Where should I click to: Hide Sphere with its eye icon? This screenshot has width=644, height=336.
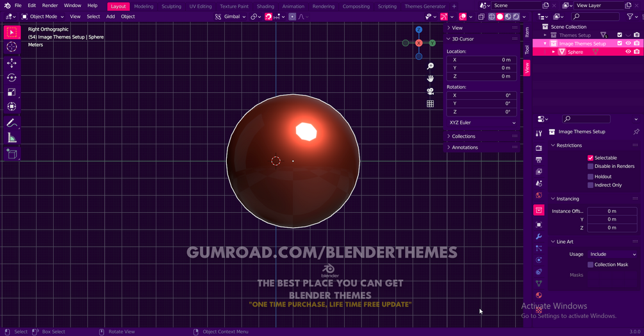pyautogui.click(x=628, y=52)
